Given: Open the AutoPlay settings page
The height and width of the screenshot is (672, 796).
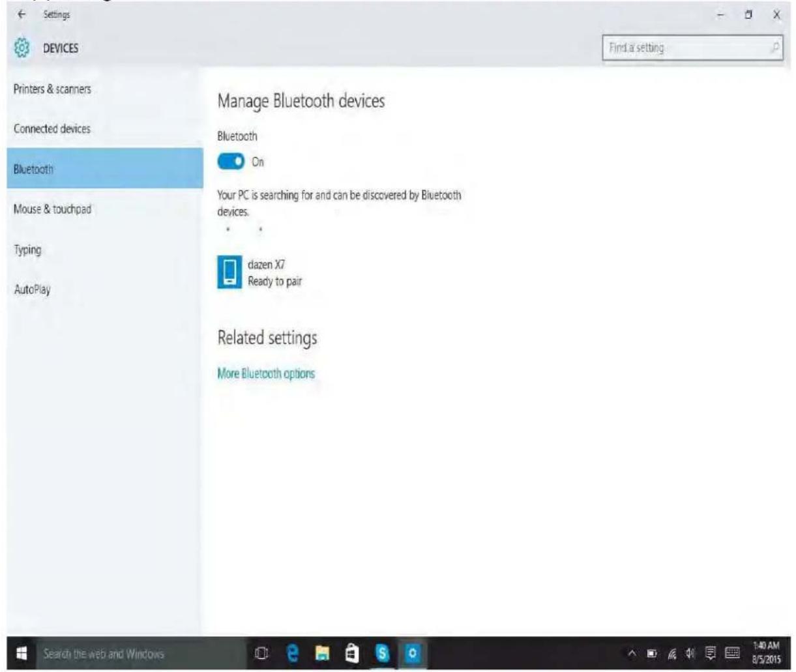Looking at the screenshot, I should [x=32, y=289].
